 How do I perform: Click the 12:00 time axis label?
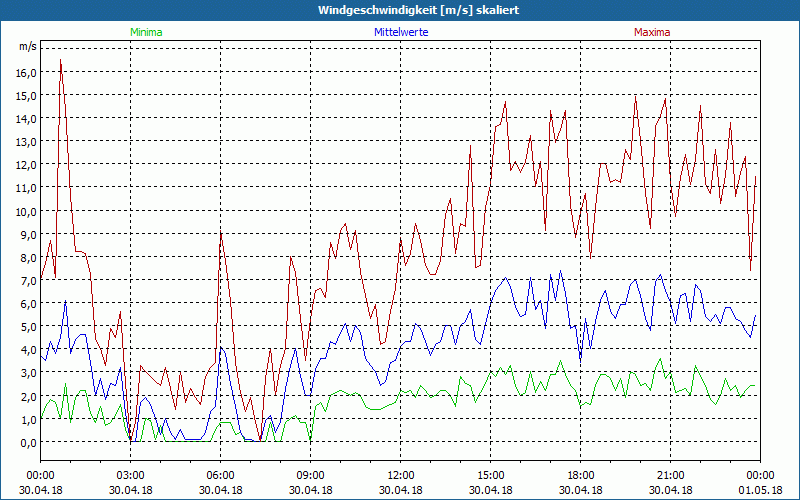click(401, 476)
